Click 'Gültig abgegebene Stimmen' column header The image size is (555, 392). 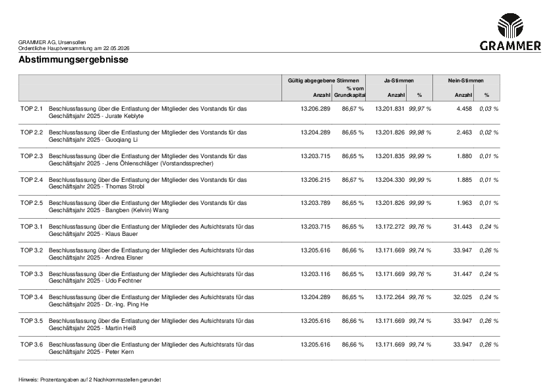pos(323,80)
